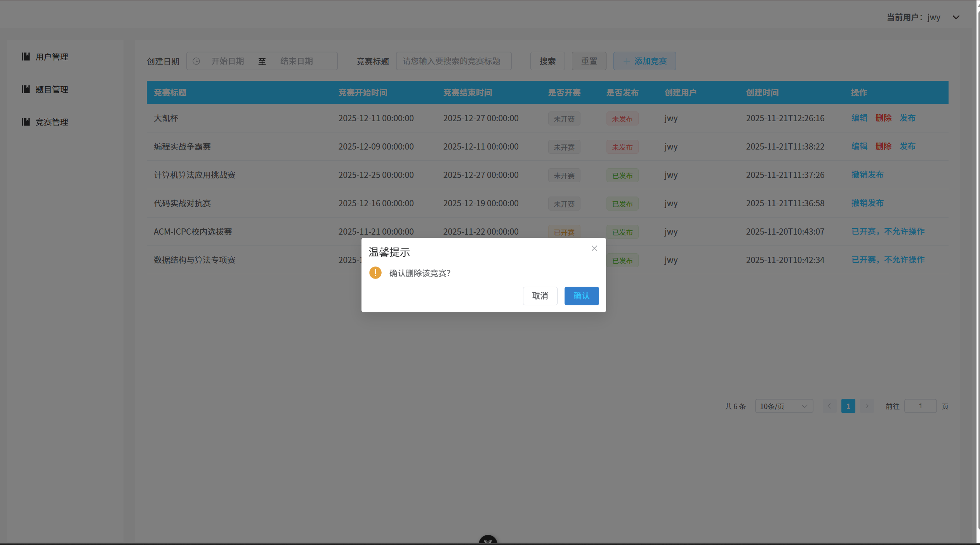Click the 添加竞赛 button
Screen dimensions: 980x545
click(x=644, y=61)
